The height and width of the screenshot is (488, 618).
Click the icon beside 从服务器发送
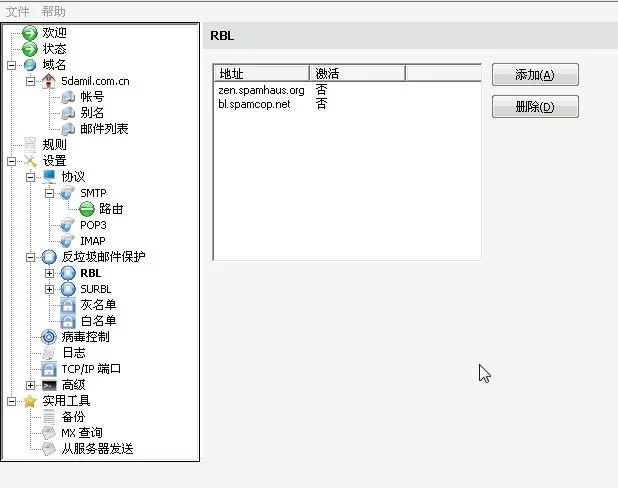[49, 449]
